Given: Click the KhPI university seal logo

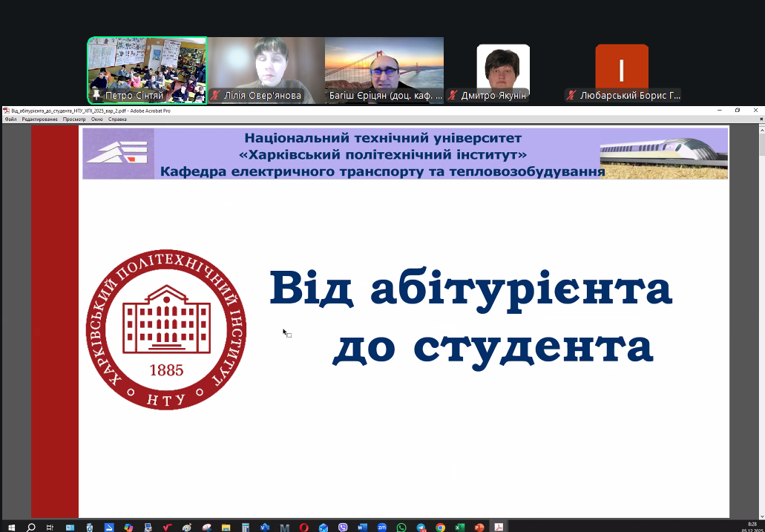Looking at the screenshot, I should pyautogui.click(x=166, y=329).
